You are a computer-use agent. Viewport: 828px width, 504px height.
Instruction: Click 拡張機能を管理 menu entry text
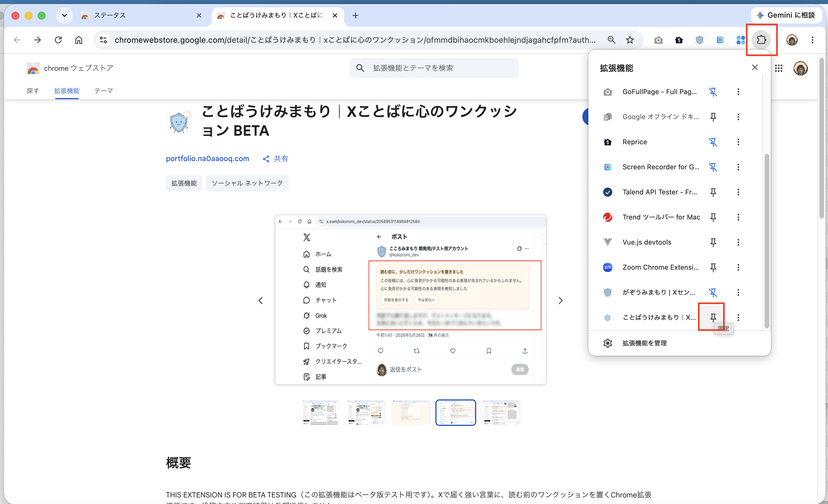pyautogui.click(x=645, y=343)
